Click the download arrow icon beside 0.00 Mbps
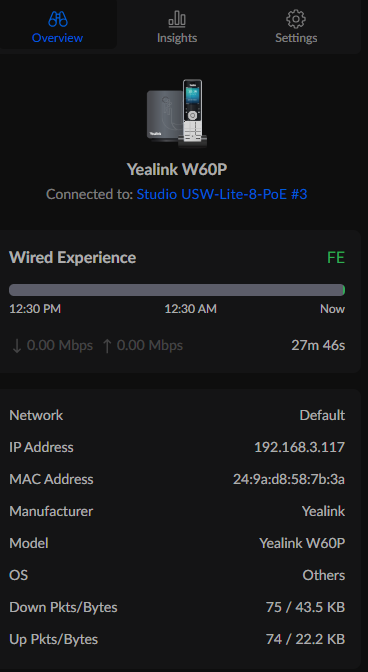 tap(17, 346)
